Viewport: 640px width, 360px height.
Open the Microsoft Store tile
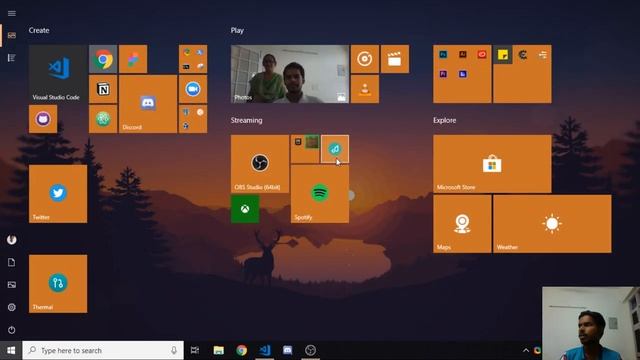(492, 164)
